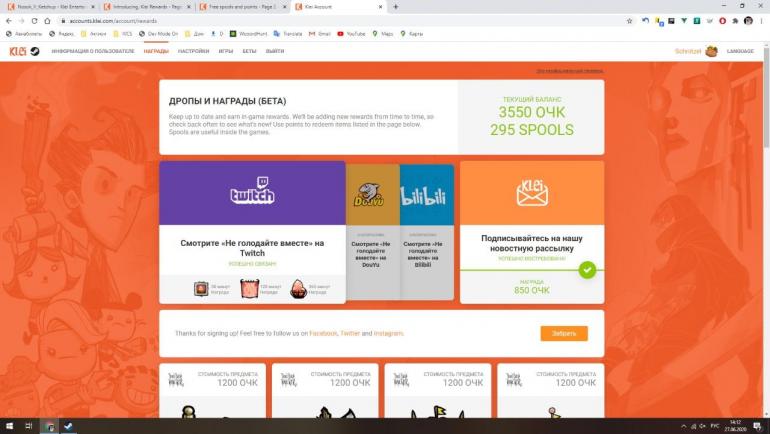Click the address bar URL
This screenshot has width=770, height=434.
pyautogui.click(x=113, y=21)
